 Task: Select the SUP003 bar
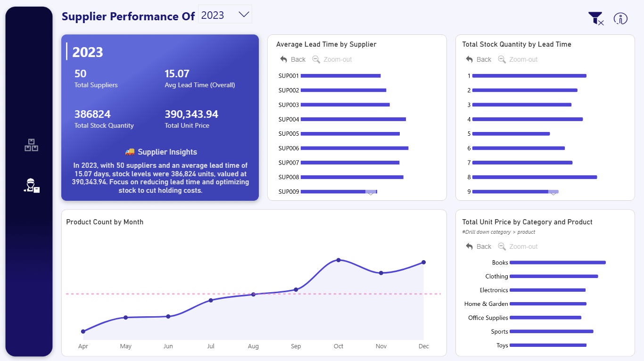tap(345, 105)
